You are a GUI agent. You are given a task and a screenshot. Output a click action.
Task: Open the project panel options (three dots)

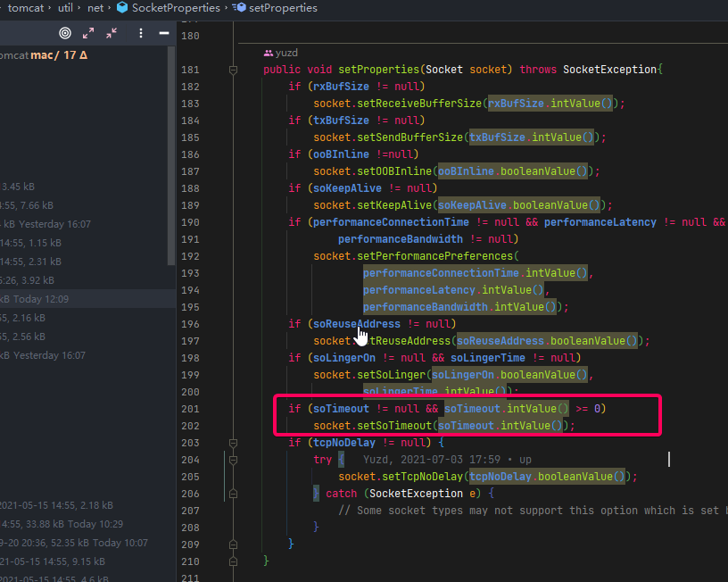141,33
